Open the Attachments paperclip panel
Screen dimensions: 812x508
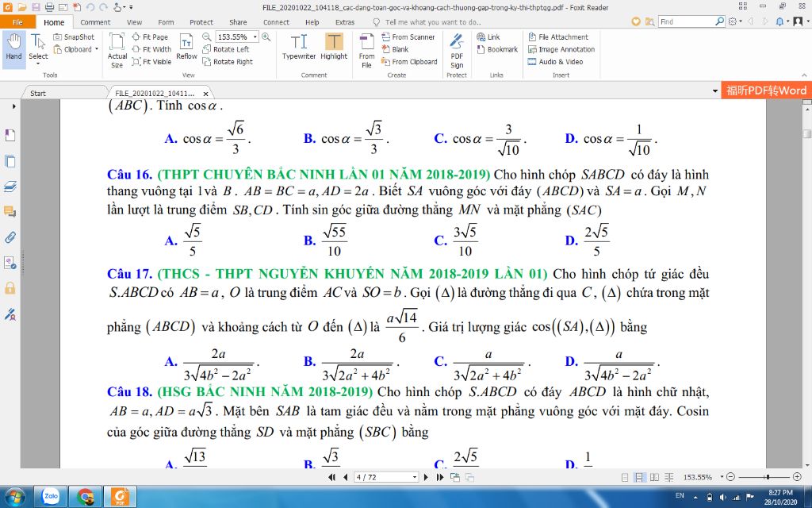pos(10,237)
